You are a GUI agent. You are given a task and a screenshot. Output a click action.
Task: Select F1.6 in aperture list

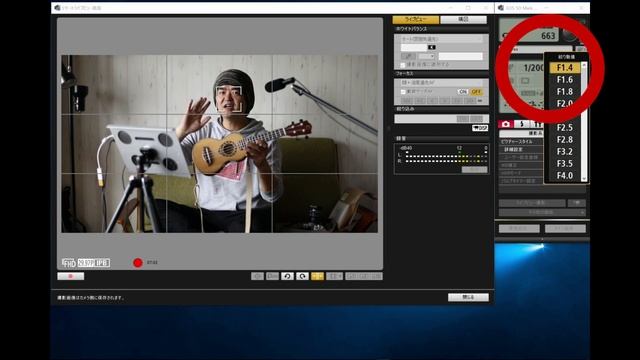565,80
